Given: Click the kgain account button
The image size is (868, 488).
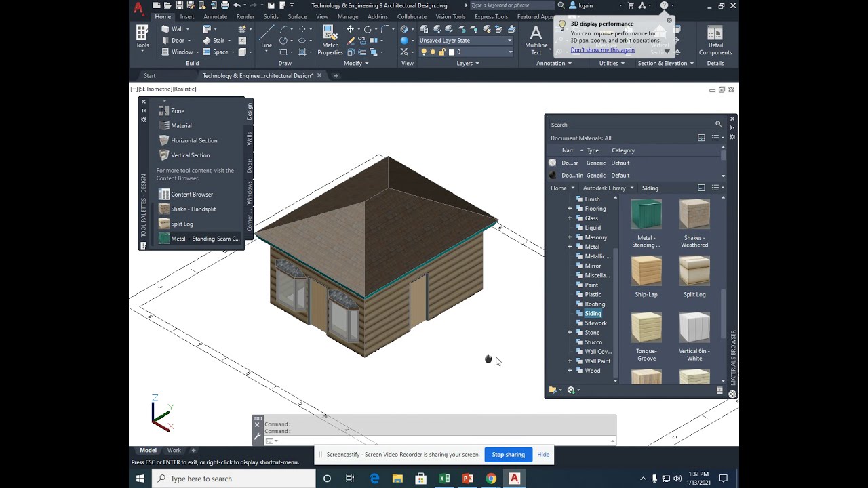Looking at the screenshot, I should point(580,5).
